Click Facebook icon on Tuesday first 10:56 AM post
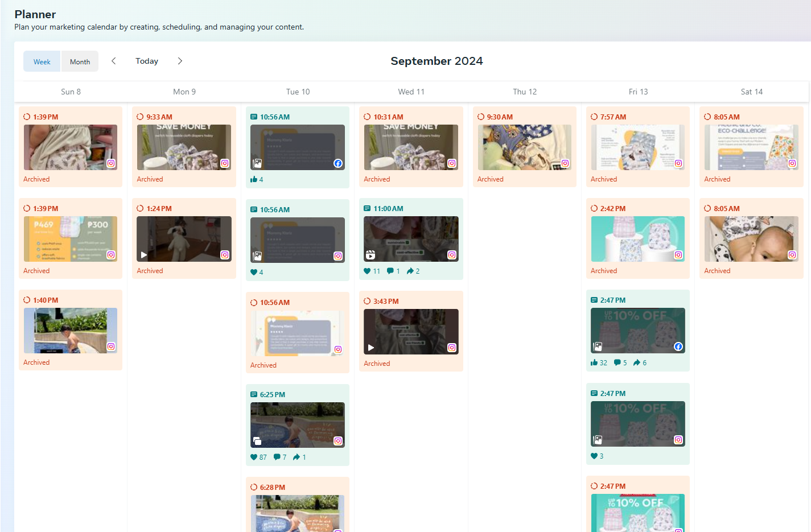The width and height of the screenshot is (811, 532). click(338, 163)
